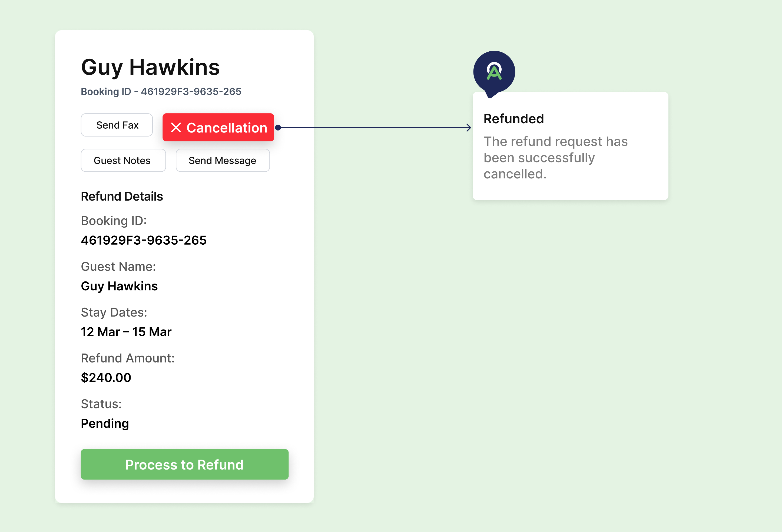Click the Guest Name field label
The image size is (782, 532).
(118, 266)
